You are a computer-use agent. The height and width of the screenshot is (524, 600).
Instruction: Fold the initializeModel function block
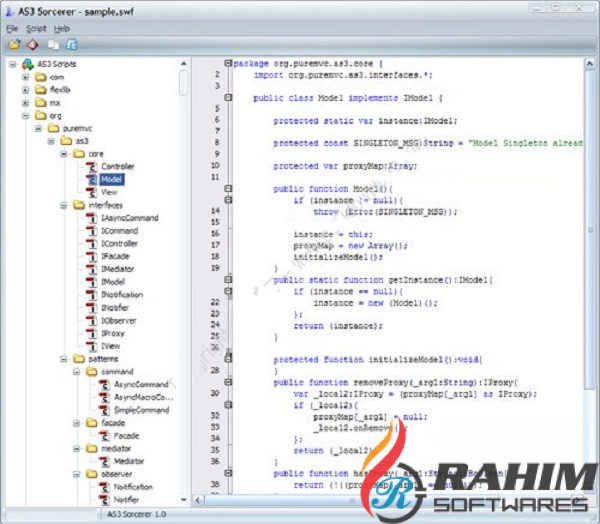click(228, 359)
